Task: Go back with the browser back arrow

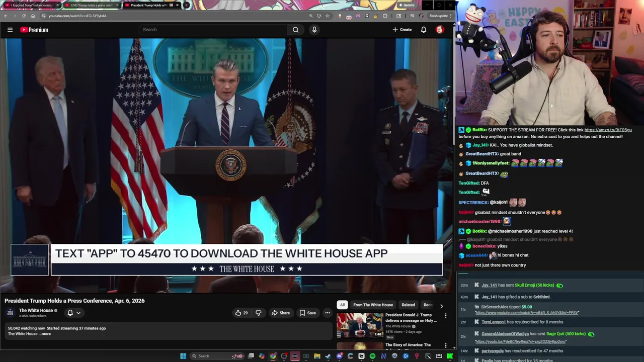Action: pos(6,16)
